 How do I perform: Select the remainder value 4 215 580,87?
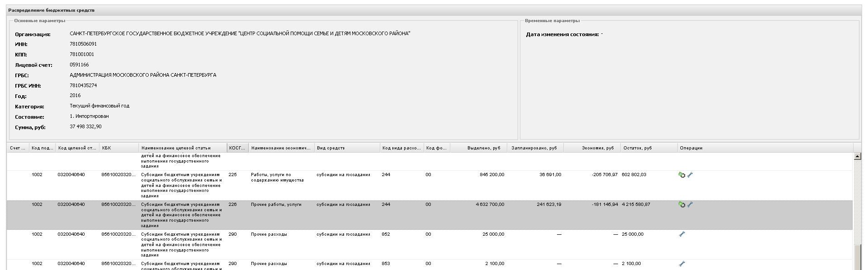[x=636, y=205]
